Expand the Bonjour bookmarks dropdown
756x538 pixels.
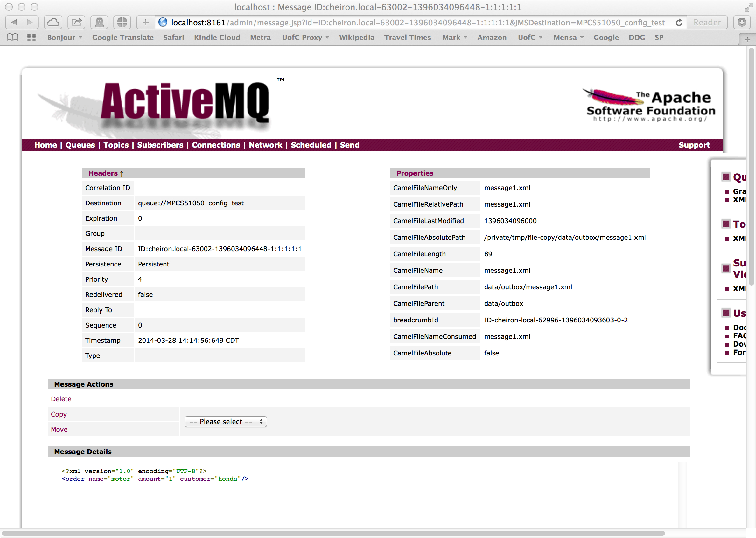pos(65,38)
